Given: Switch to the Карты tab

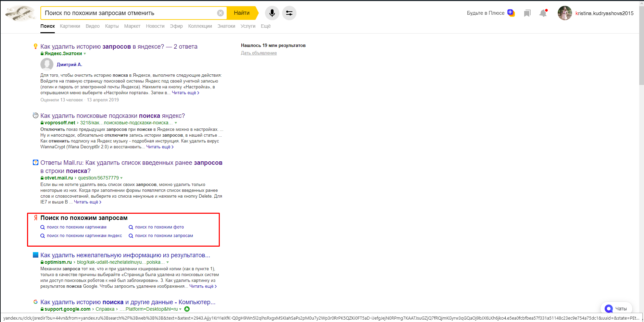Looking at the screenshot, I should tap(112, 26).
